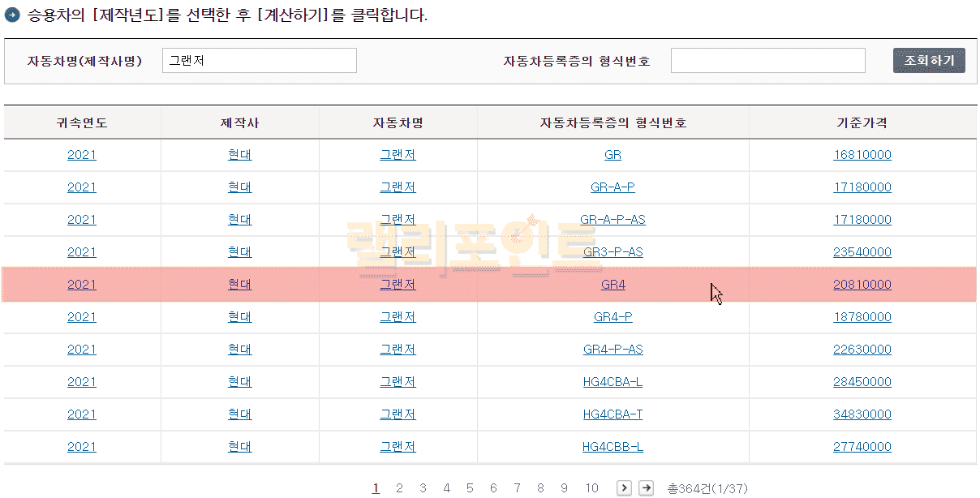This screenshot has height=498, width=980.
Task: Open the GR4 model number link
Action: 612,285
